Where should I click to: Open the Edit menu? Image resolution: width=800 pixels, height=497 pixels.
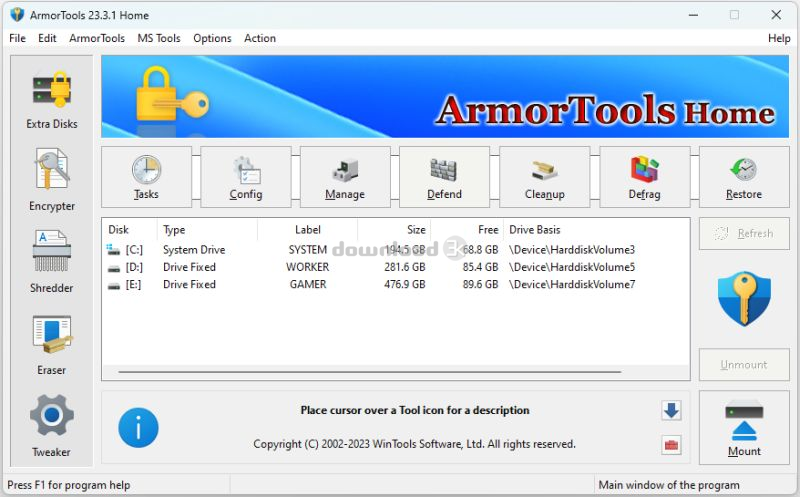coord(47,38)
